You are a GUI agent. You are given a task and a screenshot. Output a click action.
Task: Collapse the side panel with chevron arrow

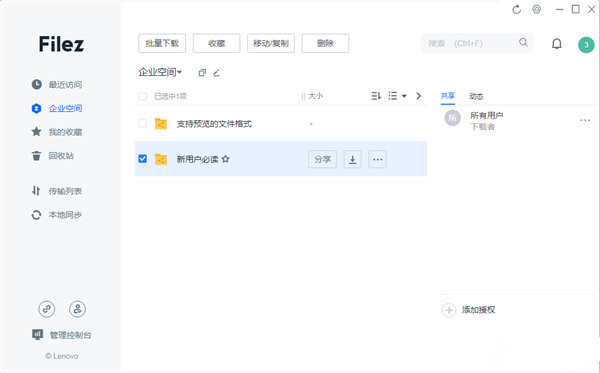click(x=419, y=96)
